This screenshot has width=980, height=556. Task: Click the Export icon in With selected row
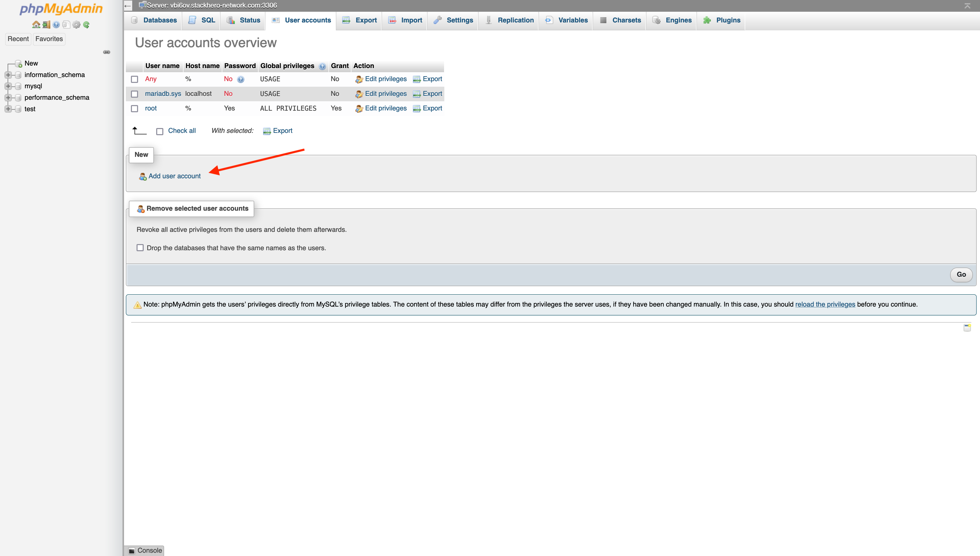(267, 130)
